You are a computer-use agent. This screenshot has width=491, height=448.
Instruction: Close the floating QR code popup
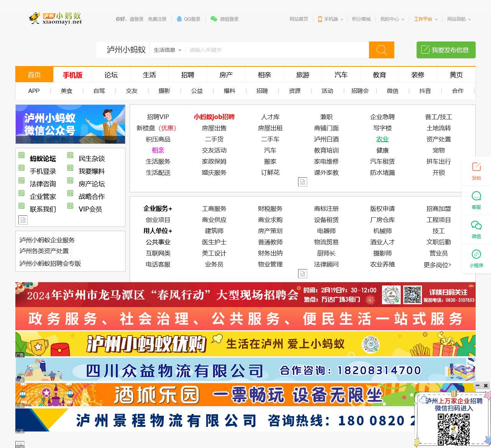click(486, 385)
